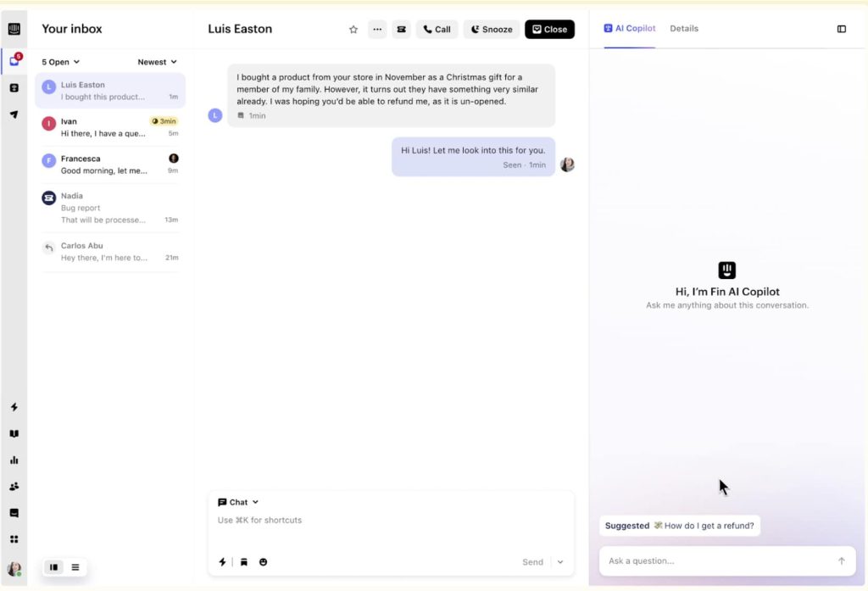Open the Fin AI bot sidebar icon
Image resolution: width=868 pixels, height=591 pixels.
tap(14, 88)
